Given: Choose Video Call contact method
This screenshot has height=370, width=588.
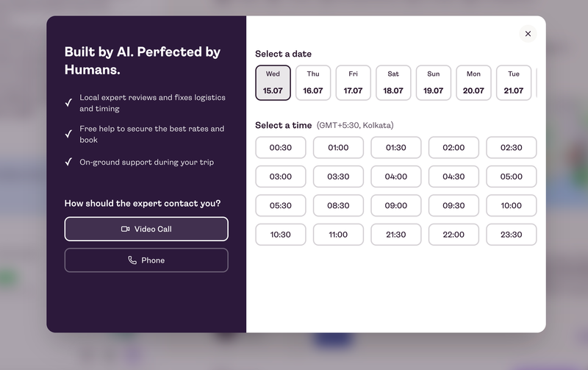Looking at the screenshot, I should click(146, 229).
